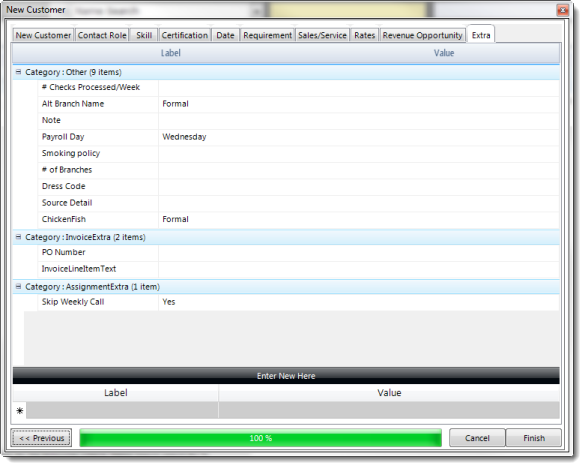Edit the value for # Checks Processed/Week
This screenshot has width=585, height=468.
[359, 87]
